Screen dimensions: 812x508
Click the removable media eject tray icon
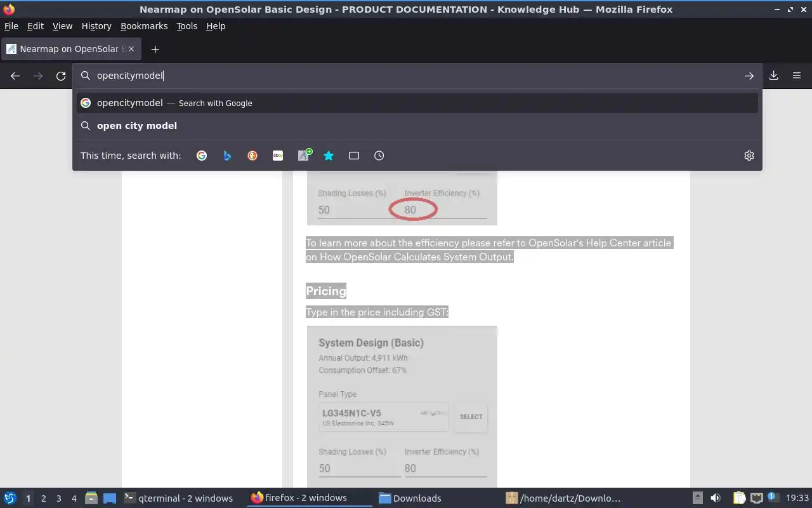tap(697, 498)
